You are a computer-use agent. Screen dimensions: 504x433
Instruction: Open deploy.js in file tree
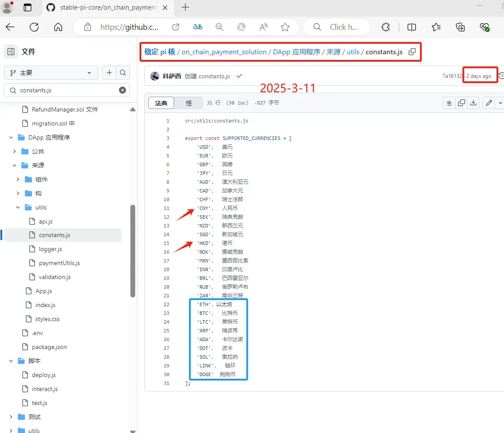tap(44, 375)
